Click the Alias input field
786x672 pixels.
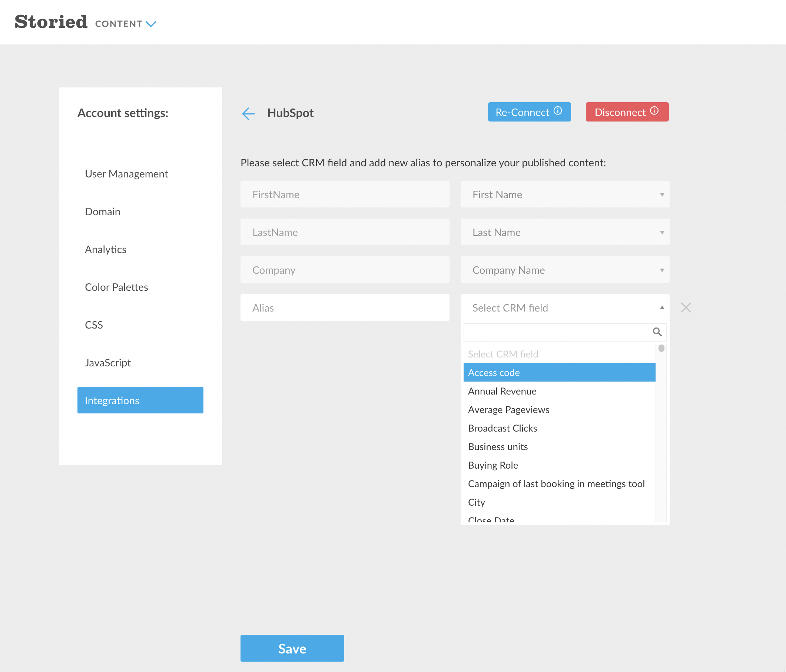pos(344,307)
